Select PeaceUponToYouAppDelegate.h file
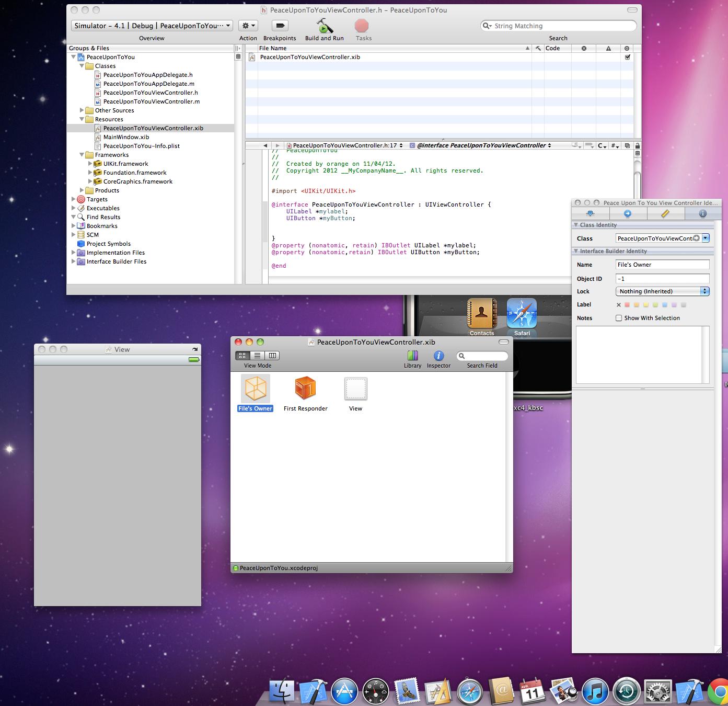The height and width of the screenshot is (706, 728). click(x=148, y=75)
